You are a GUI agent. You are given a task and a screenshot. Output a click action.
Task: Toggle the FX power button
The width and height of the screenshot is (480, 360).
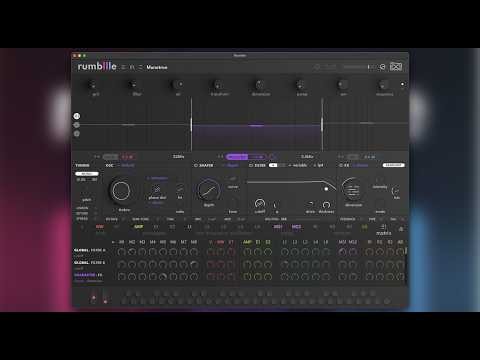(x=341, y=165)
